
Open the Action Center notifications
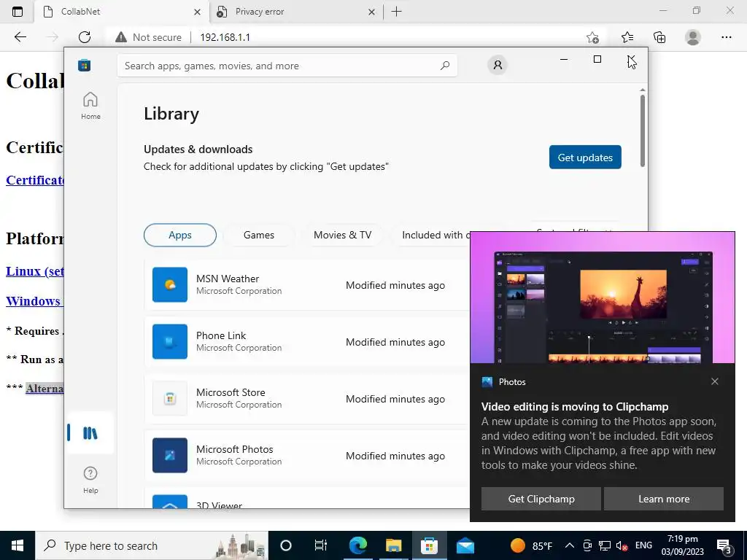pos(724,547)
